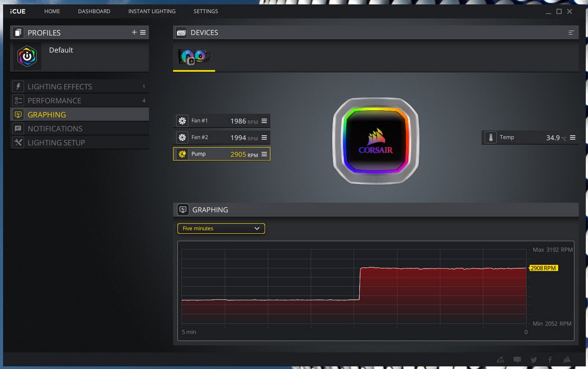Click the Graphing panel header icon
The image size is (588, 369).
click(183, 210)
